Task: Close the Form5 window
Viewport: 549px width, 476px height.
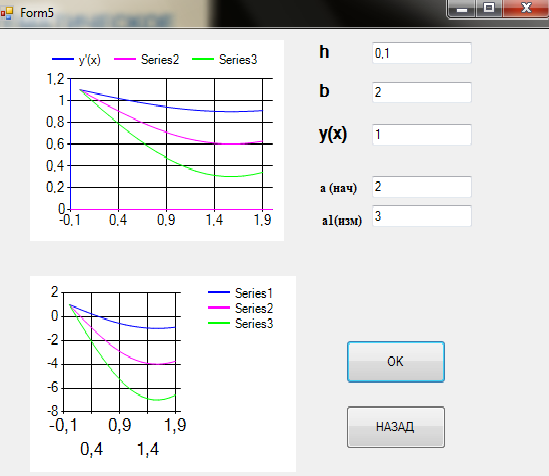Action: [x=526, y=8]
